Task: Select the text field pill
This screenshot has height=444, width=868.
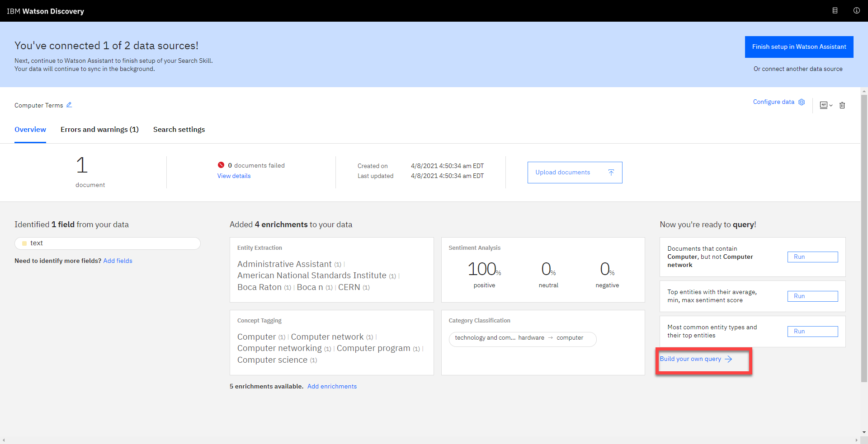Action: coord(108,243)
